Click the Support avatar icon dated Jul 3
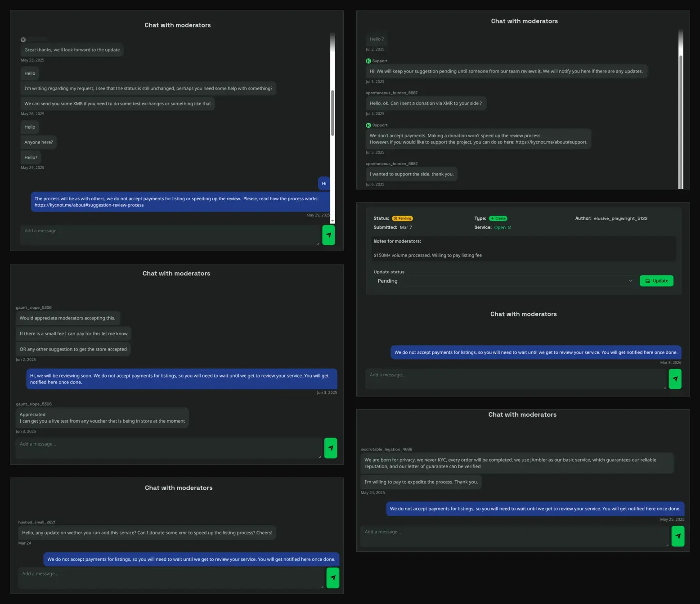 368,61
